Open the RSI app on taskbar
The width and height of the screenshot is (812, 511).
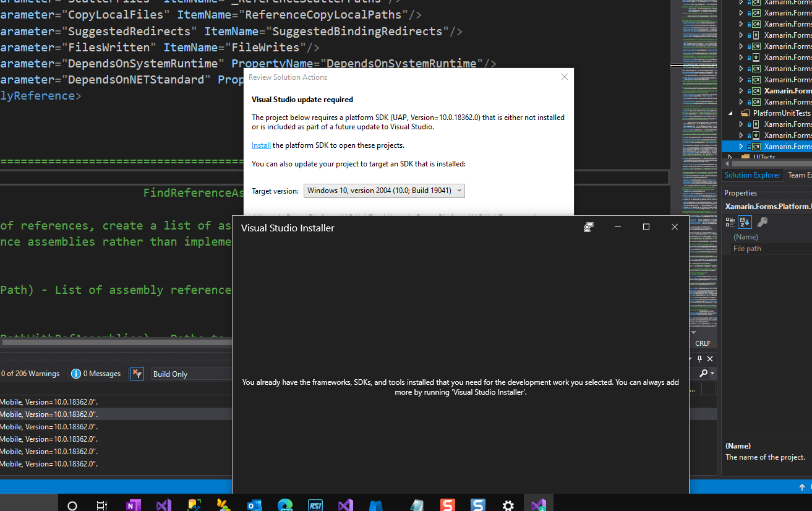tap(315, 505)
